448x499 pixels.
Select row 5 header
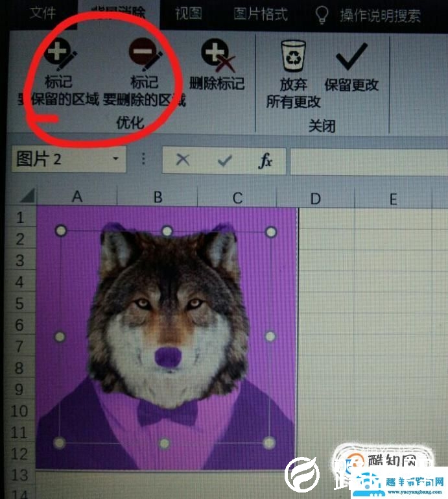(x=19, y=303)
